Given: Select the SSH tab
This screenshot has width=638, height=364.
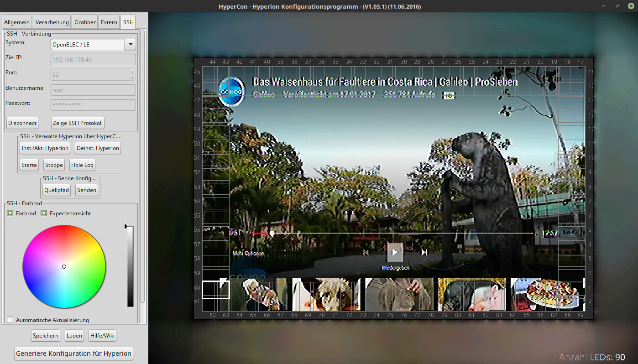Looking at the screenshot, I should coord(128,22).
